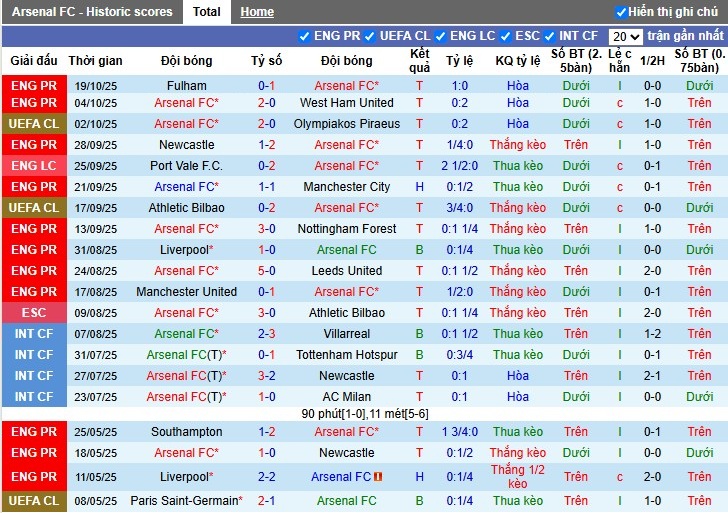Click the ENG PR badge on 19/10/25 row
Screen dimensions: 728x513
coord(34,86)
